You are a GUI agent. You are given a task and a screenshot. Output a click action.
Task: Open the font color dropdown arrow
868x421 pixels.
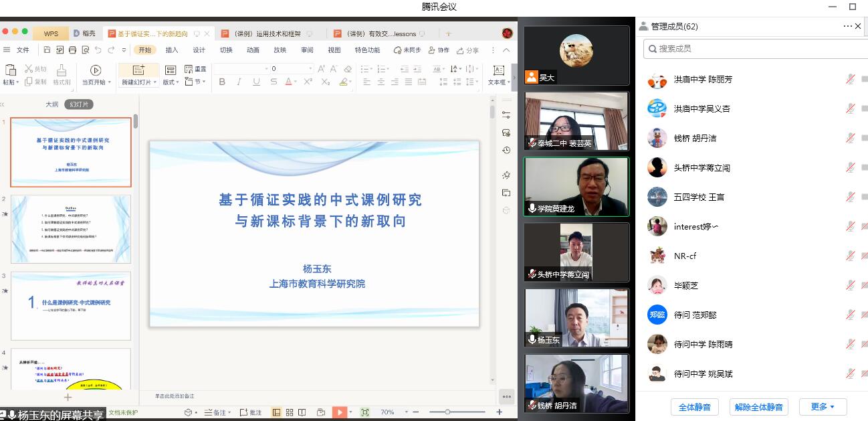(x=297, y=82)
